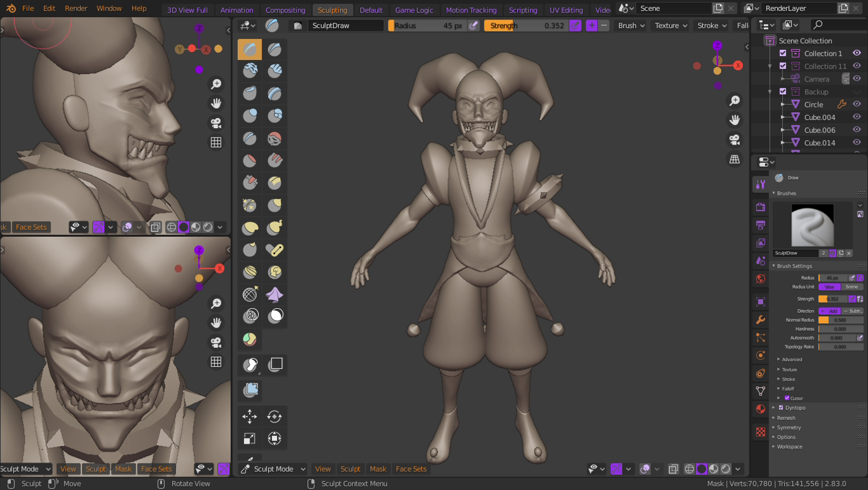Adjust the Radius slider in header
The height and width of the screenshot is (490, 868).
pos(428,25)
